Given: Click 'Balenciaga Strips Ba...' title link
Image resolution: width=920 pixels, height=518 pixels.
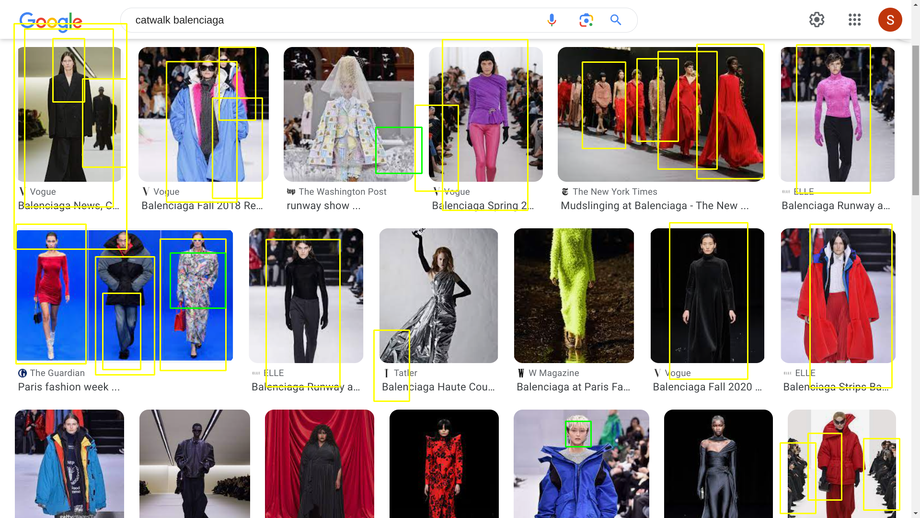Looking at the screenshot, I should tap(836, 387).
